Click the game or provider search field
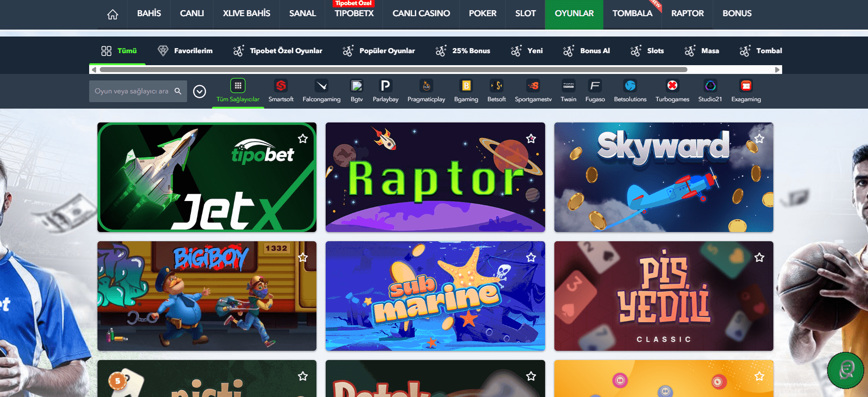 (132, 92)
